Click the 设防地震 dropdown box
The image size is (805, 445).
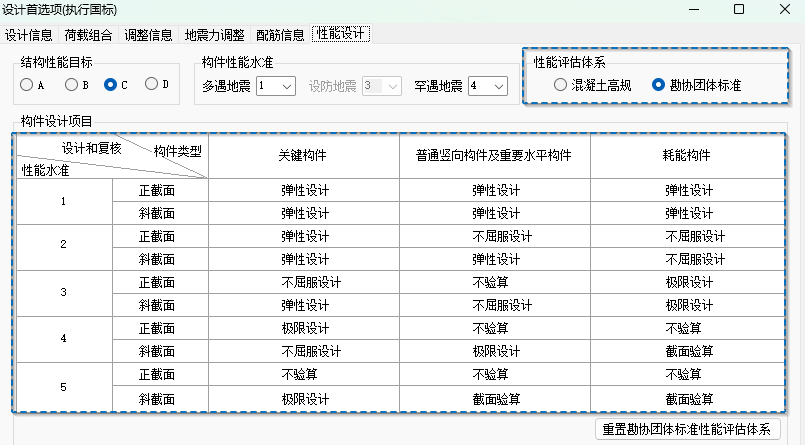click(x=381, y=87)
